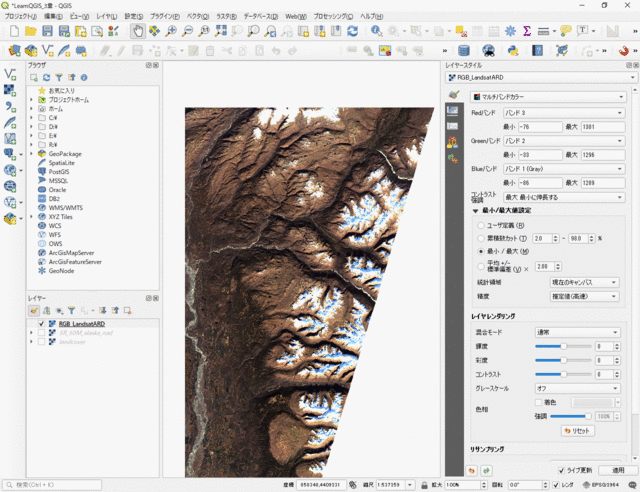Open the レイヤ menu
The width and height of the screenshot is (640, 492).
pyautogui.click(x=106, y=16)
